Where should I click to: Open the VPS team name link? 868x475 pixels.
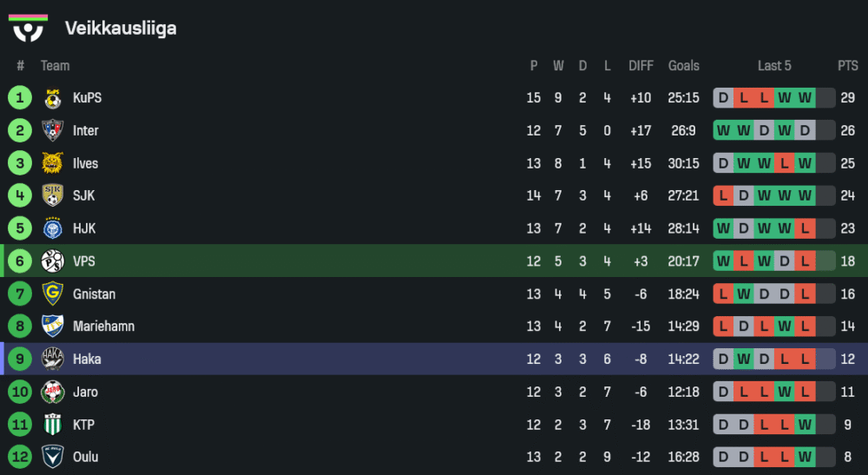point(84,261)
